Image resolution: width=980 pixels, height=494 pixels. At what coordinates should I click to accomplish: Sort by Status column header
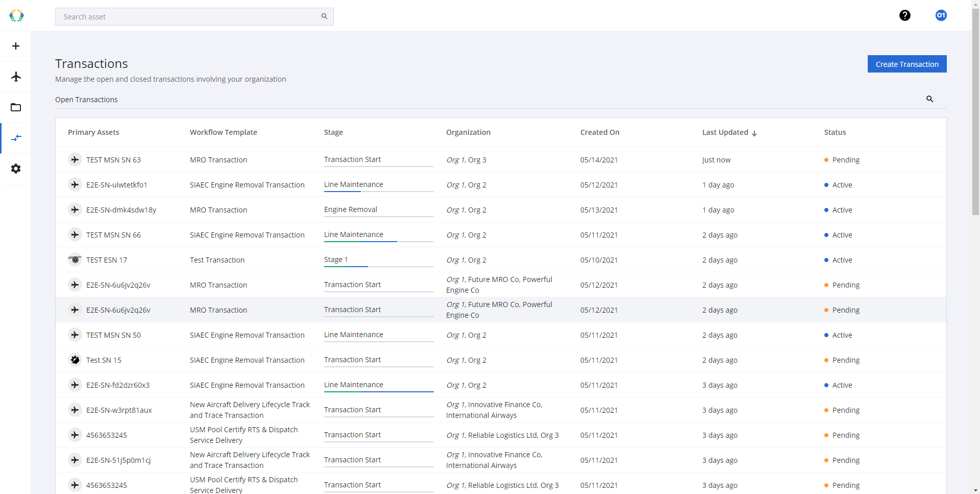click(x=835, y=132)
